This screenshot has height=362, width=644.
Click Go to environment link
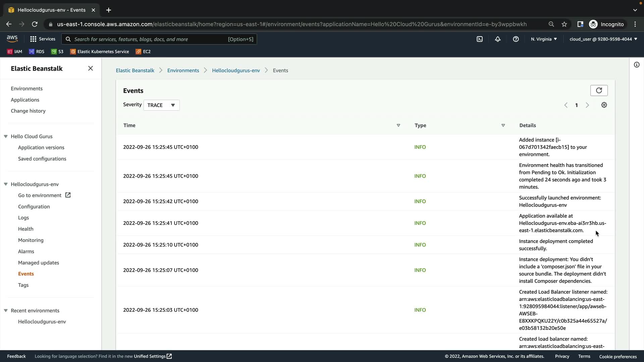40,195
